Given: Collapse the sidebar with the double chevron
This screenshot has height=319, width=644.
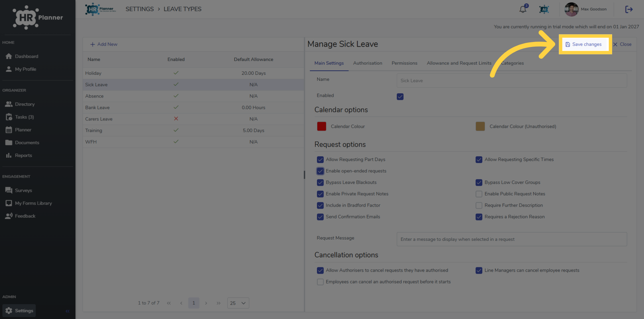Looking at the screenshot, I should [67, 311].
